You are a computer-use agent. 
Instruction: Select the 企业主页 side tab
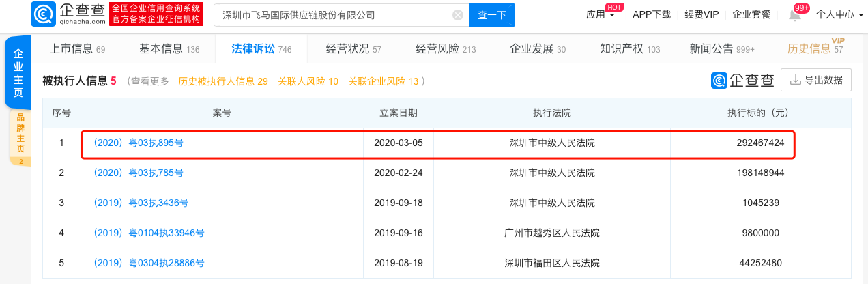tap(18, 73)
